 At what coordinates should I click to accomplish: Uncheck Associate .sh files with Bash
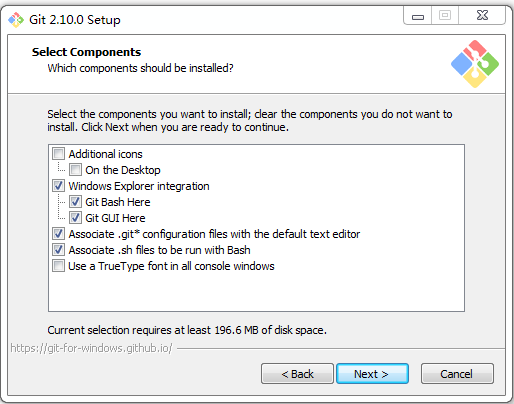coord(58,250)
